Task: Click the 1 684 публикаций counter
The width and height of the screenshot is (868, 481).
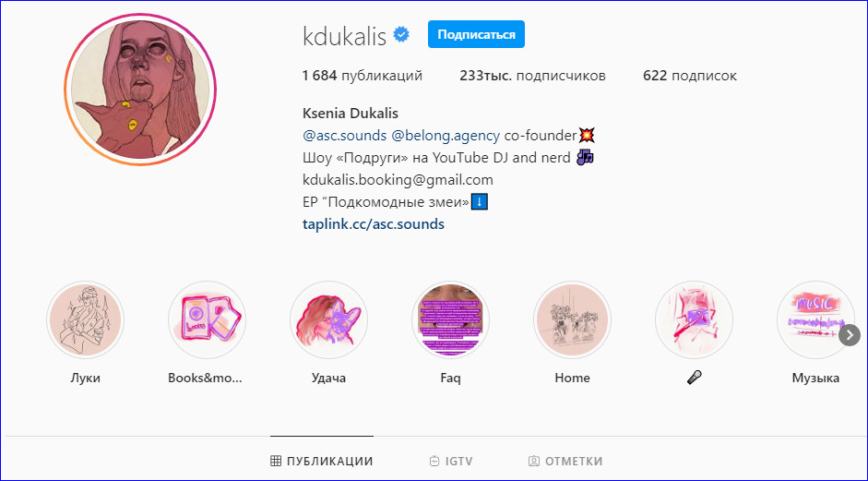Action: click(x=363, y=76)
